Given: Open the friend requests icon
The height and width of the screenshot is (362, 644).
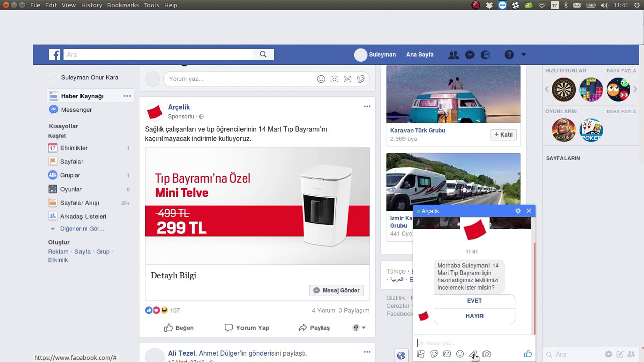Looking at the screenshot, I should coord(453,55).
